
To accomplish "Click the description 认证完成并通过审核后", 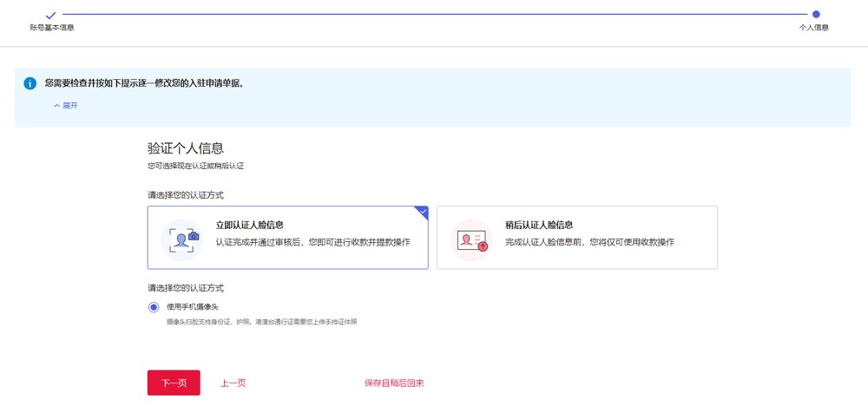I will (312, 242).
